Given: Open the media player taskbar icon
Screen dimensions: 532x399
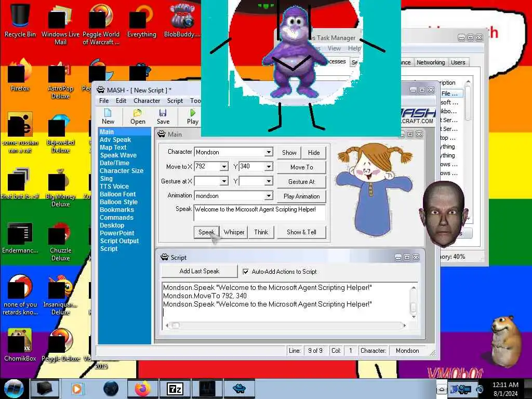Looking at the screenshot, I should (x=77, y=389).
